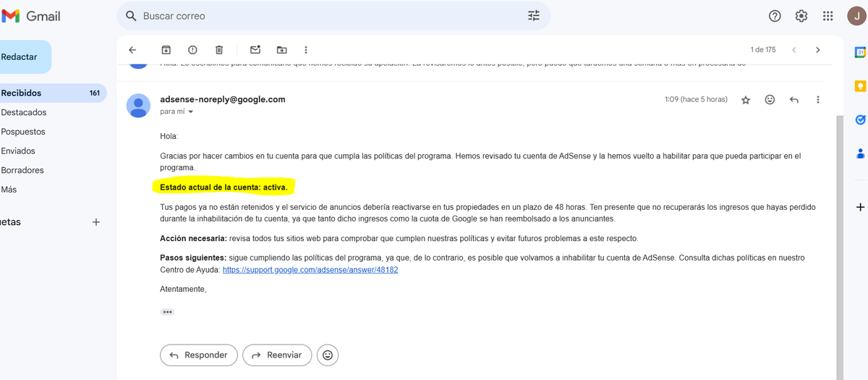The height and width of the screenshot is (380, 868).
Task: Go to older conversation arrow
Action: click(818, 50)
